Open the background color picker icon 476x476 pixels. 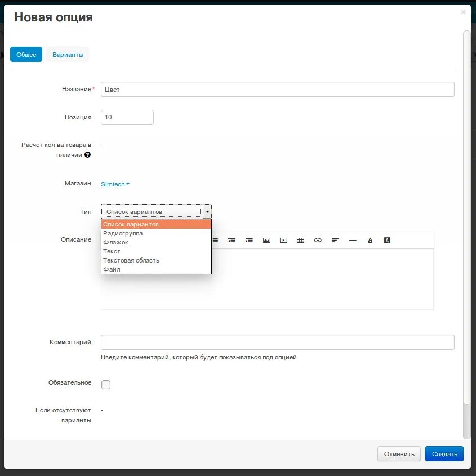(387, 240)
